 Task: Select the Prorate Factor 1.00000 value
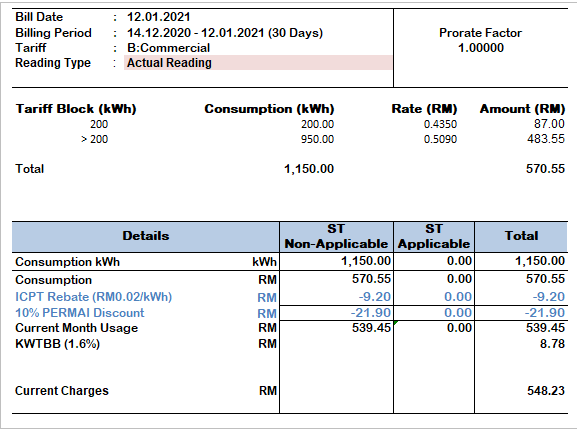(481, 48)
